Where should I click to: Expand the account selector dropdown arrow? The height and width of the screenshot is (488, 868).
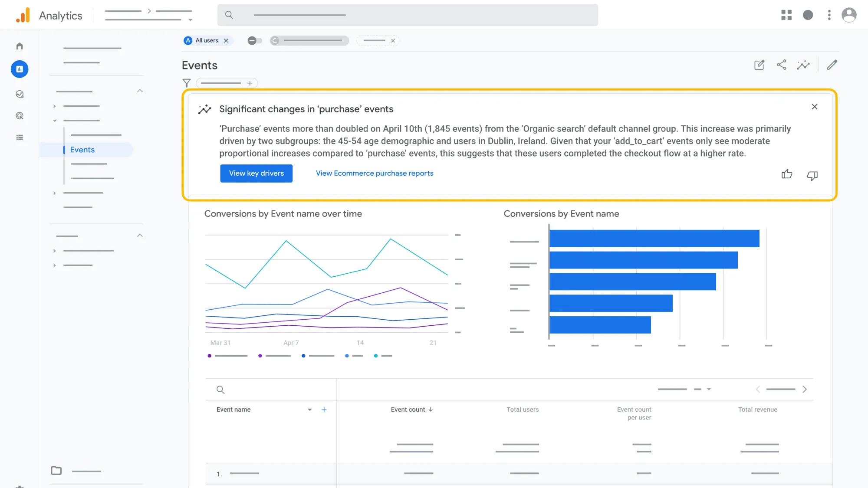(x=190, y=20)
